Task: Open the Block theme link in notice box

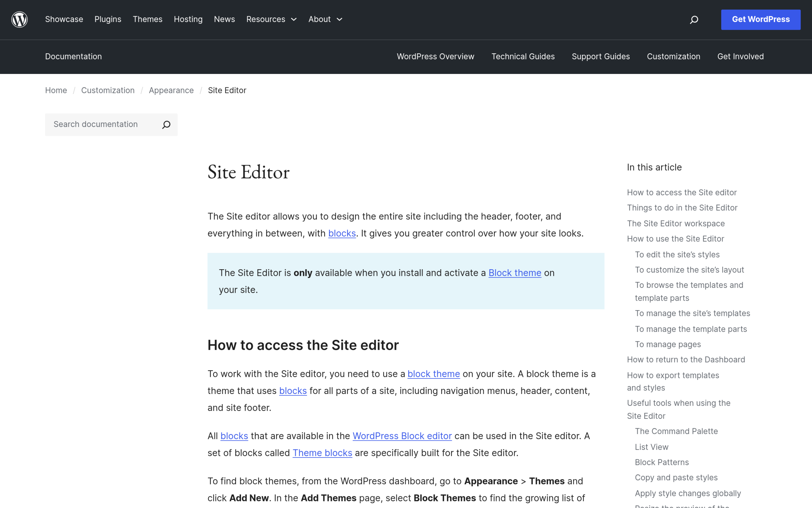Action: pos(515,273)
